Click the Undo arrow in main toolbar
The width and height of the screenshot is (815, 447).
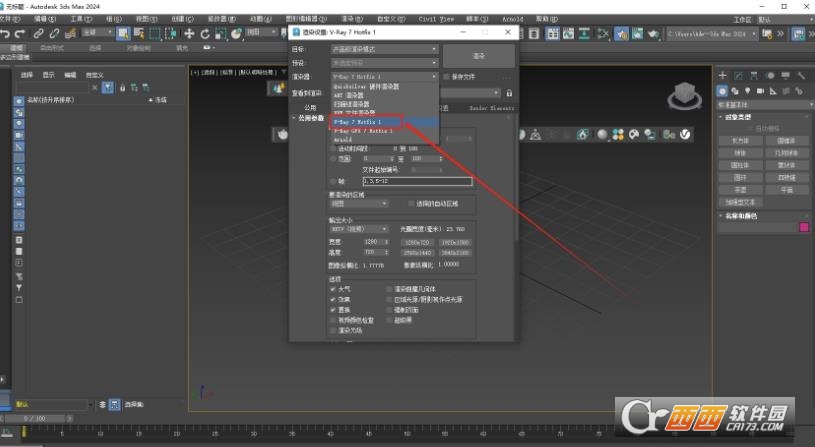pyautogui.click(x=5, y=34)
